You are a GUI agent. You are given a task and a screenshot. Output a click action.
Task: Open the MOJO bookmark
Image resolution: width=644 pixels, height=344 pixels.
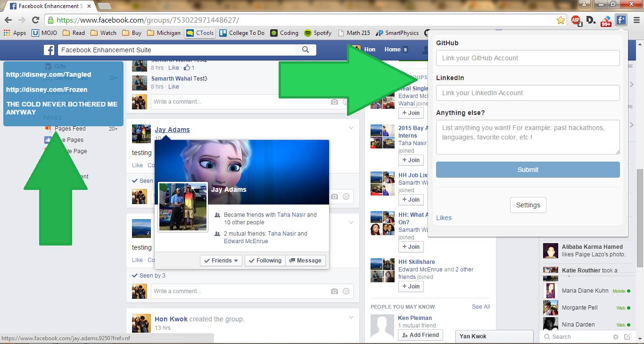[45, 33]
